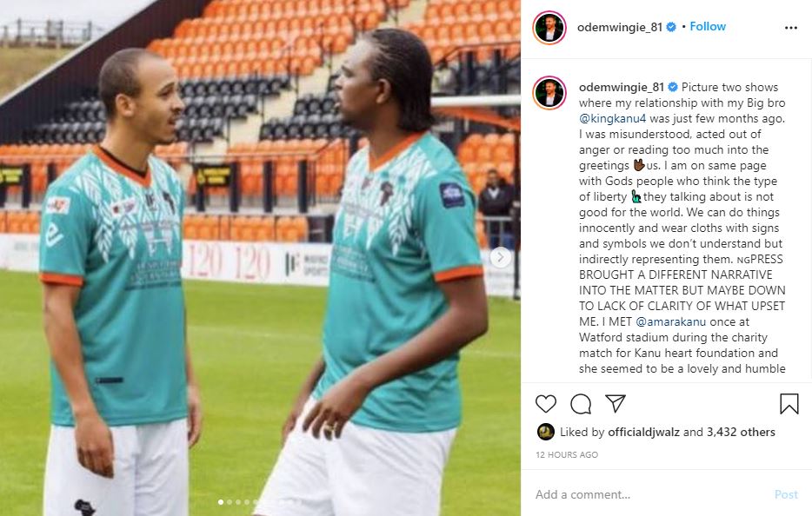Click the Add a comment field
Image resolution: width=812 pixels, height=516 pixels.
650,494
